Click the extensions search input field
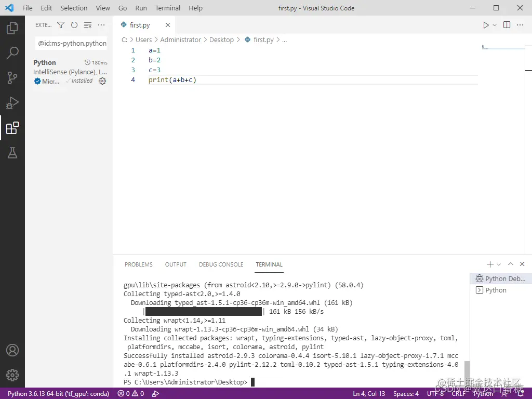This screenshot has width=532, height=399. [x=71, y=44]
